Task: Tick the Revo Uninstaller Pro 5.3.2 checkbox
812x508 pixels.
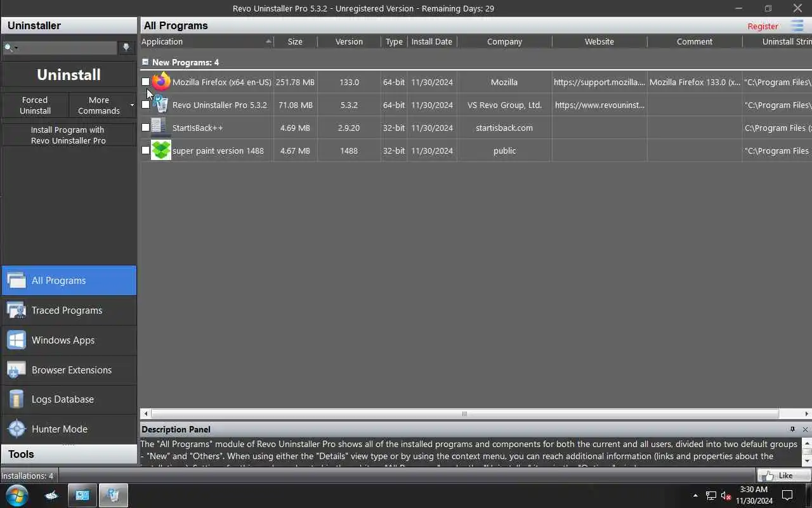Action: pyautogui.click(x=145, y=105)
